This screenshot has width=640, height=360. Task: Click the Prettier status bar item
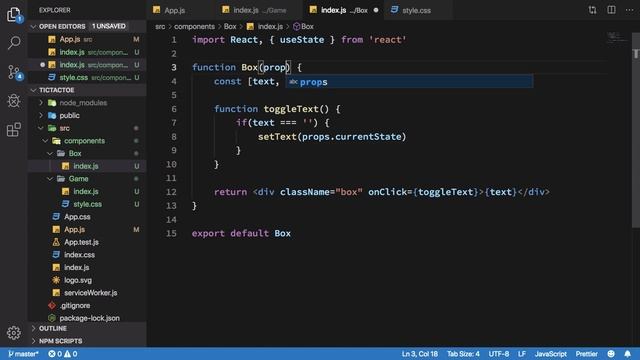click(587, 354)
